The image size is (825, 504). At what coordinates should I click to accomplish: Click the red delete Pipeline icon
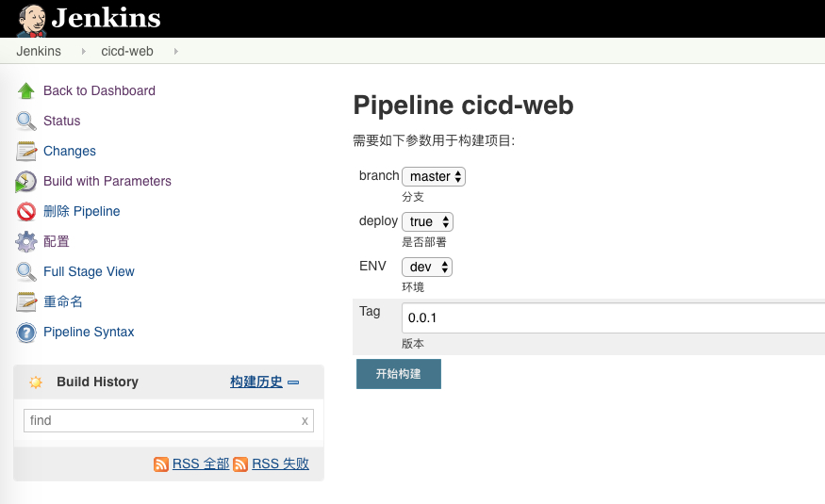pyautogui.click(x=26, y=212)
